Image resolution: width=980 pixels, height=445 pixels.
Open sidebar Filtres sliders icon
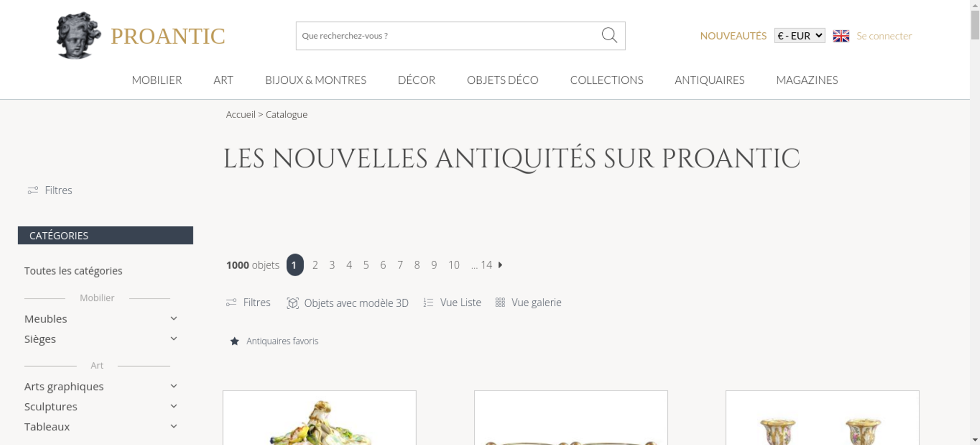coord(33,190)
